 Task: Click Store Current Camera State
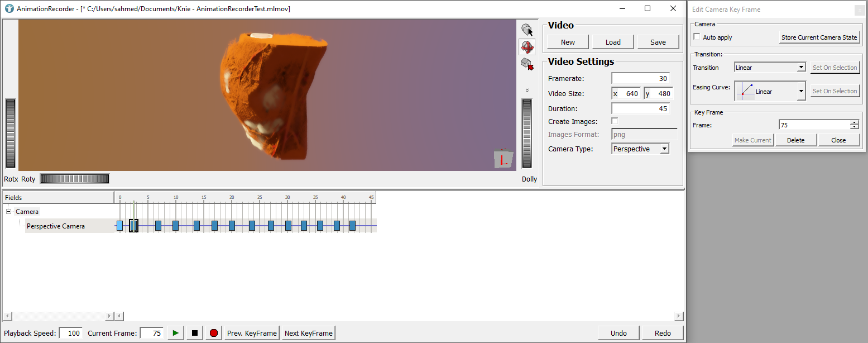[x=819, y=37]
